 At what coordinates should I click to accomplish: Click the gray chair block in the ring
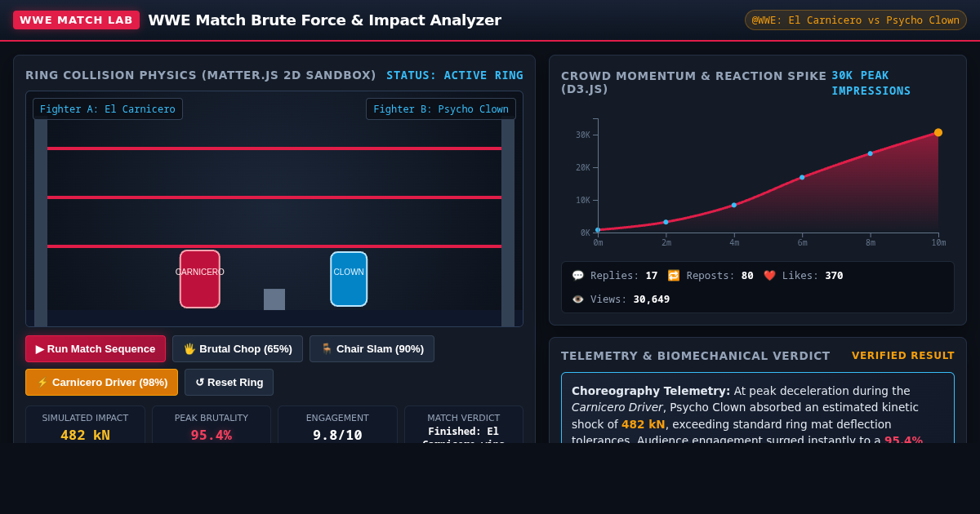click(x=274, y=299)
